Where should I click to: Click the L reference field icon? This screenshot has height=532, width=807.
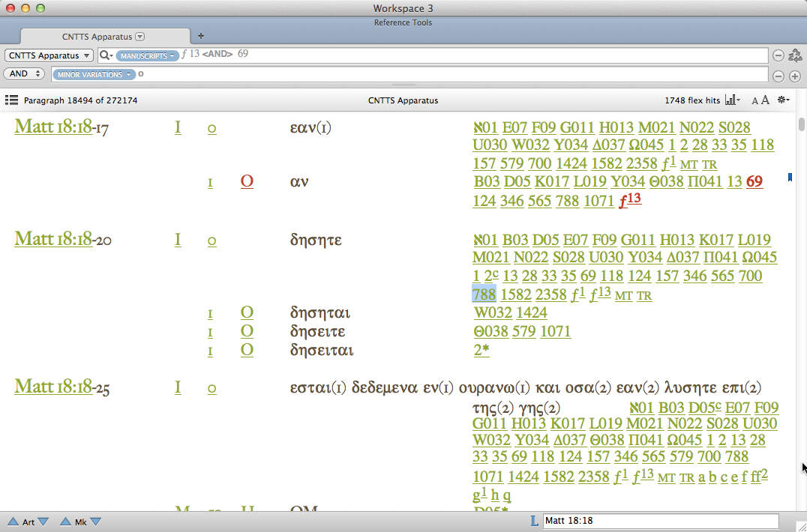(534, 521)
